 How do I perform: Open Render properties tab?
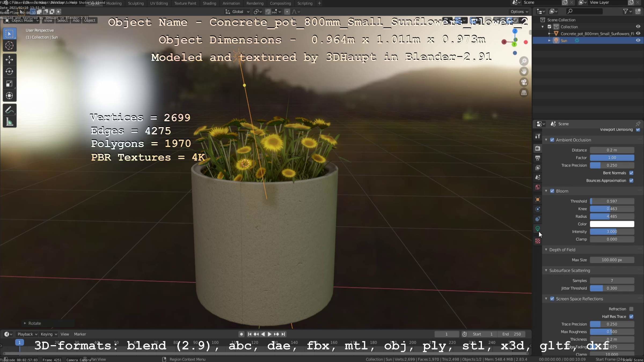[x=537, y=148]
